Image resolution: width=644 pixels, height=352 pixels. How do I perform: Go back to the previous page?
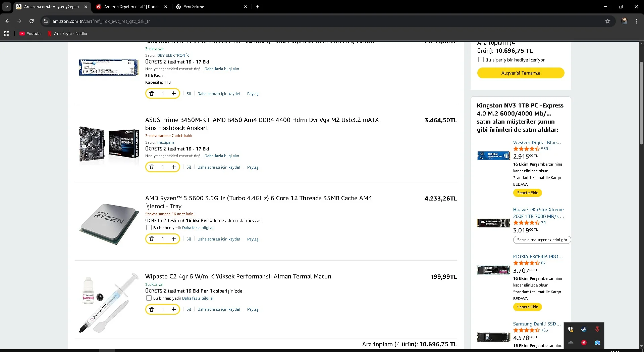pos(7,21)
